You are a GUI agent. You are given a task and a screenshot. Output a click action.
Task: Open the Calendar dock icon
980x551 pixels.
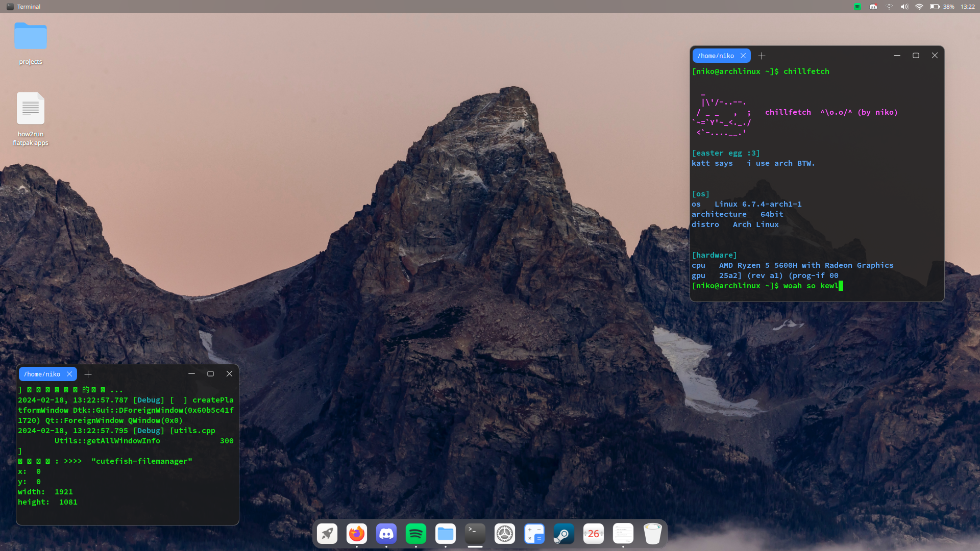[x=594, y=534]
